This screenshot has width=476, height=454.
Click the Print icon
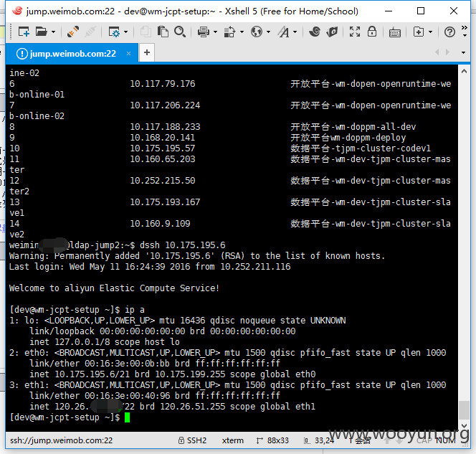(x=204, y=32)
